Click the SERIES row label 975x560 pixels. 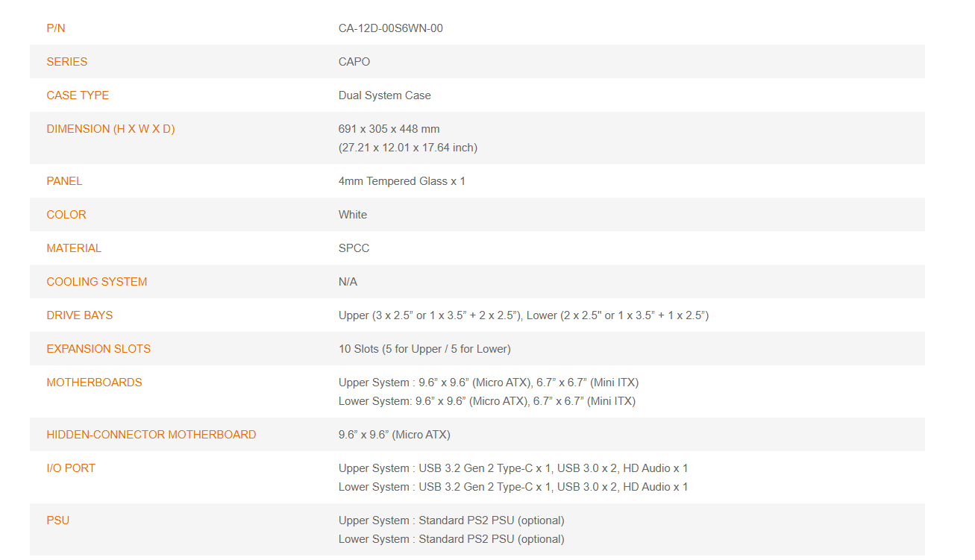point(67,62)
